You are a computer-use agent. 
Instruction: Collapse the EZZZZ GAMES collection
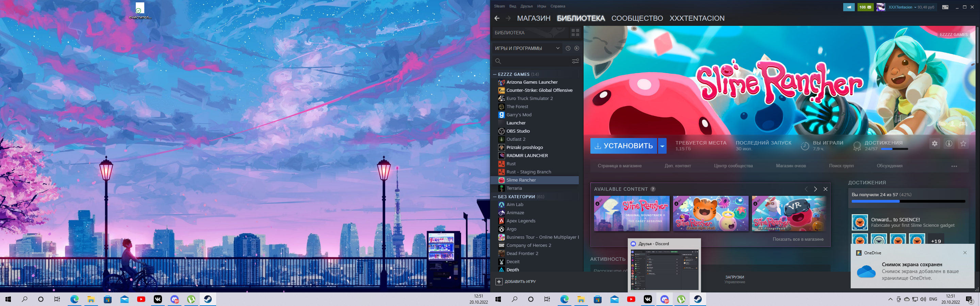tap(495, 74)
